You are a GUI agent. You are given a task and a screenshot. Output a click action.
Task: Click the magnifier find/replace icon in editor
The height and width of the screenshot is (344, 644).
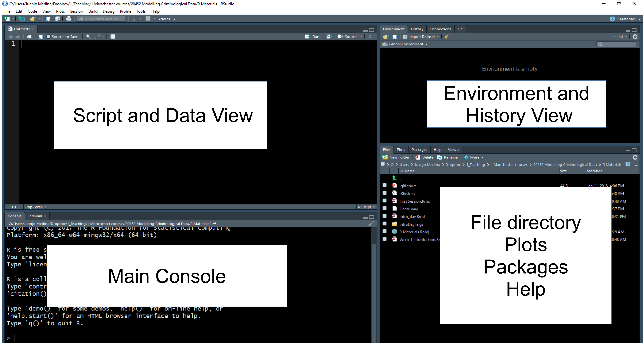[x=88, y=37]
